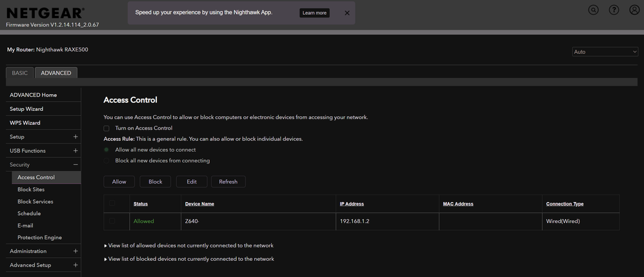Expand Advanced Setup plus icon
Viewport: 644px width, 277px height.
tap(75, 265)
